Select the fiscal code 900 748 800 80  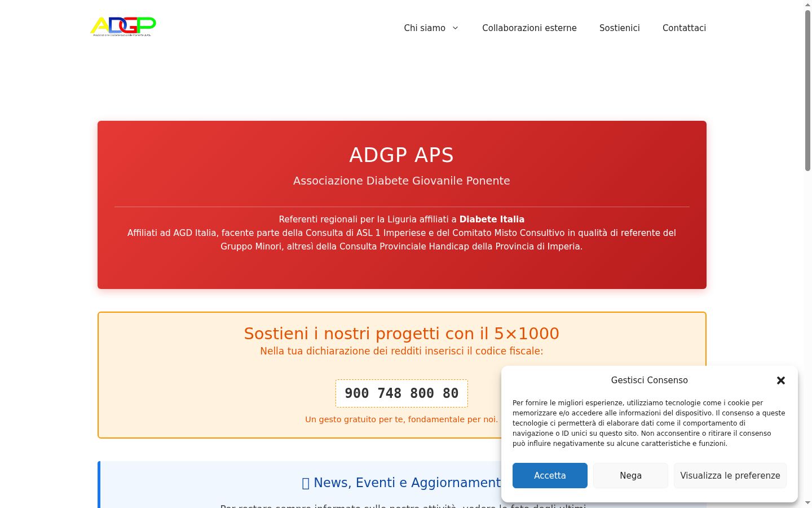[x=401, y=393]
